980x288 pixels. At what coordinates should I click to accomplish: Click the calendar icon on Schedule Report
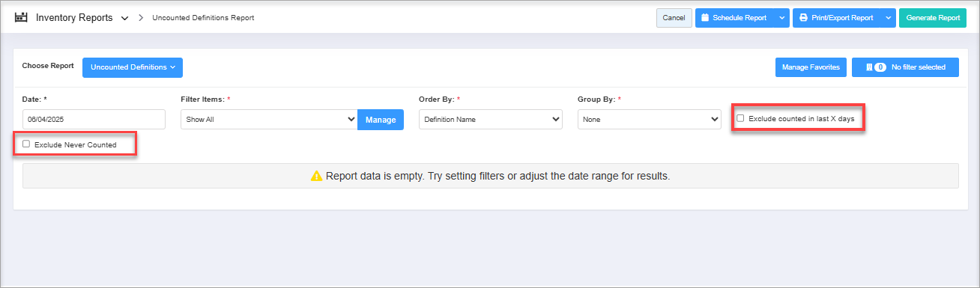tap(705, 18)
